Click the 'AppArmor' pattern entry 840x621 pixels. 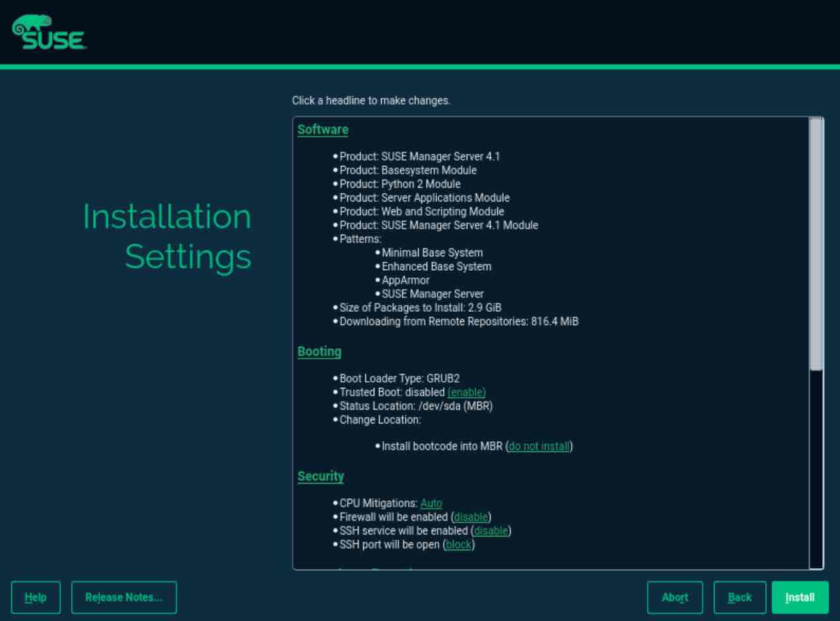click(405, 280)
